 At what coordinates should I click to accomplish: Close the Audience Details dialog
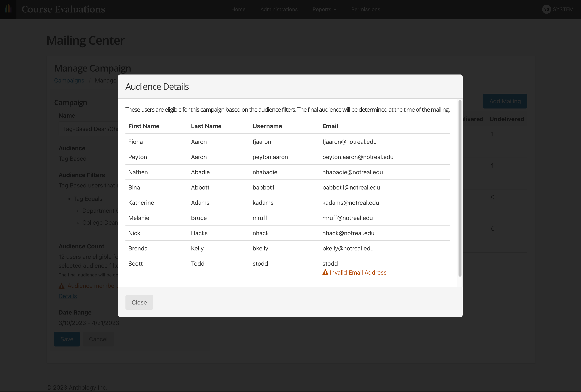tap(139, 302)
